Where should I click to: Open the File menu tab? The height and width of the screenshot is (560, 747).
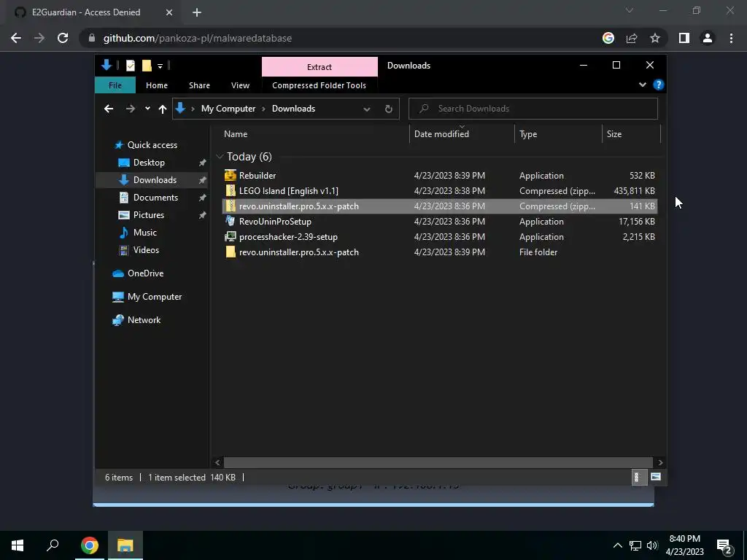115,85
